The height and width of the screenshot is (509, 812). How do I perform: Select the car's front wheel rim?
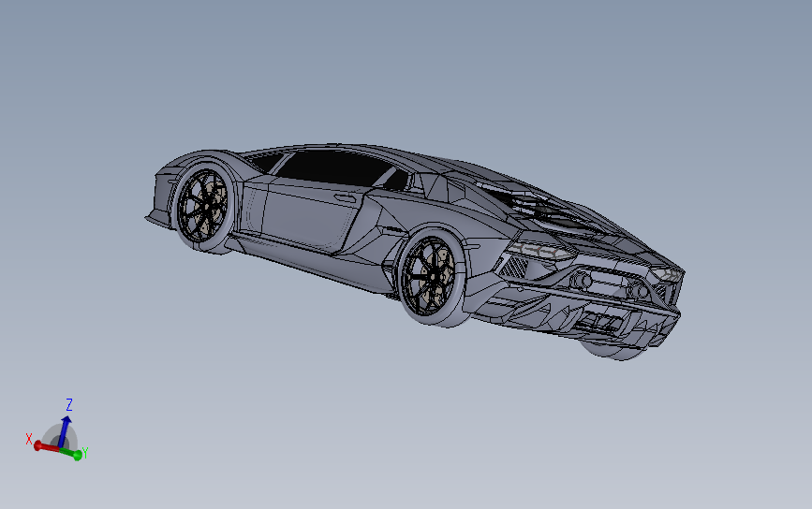tap(202, 205)
